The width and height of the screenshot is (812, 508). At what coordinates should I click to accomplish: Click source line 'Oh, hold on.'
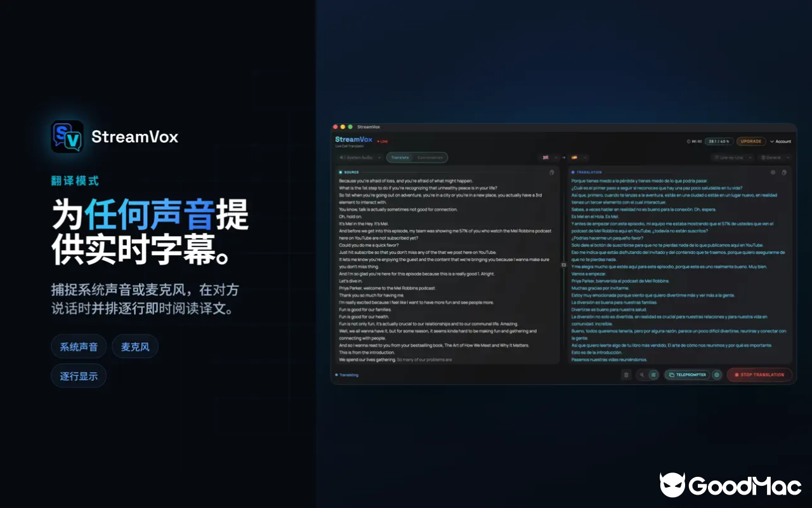[x=350, y=217]
